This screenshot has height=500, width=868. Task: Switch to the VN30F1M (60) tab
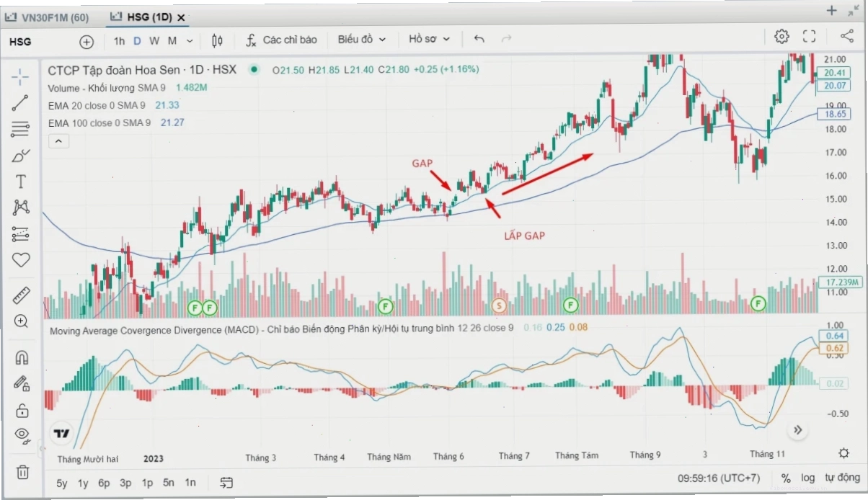coord(48,17)
